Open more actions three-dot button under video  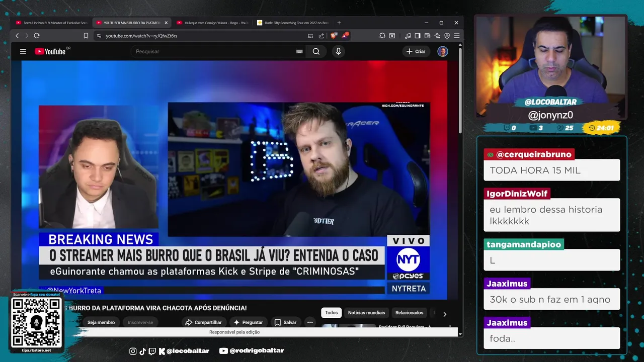[x=310, y=322]
